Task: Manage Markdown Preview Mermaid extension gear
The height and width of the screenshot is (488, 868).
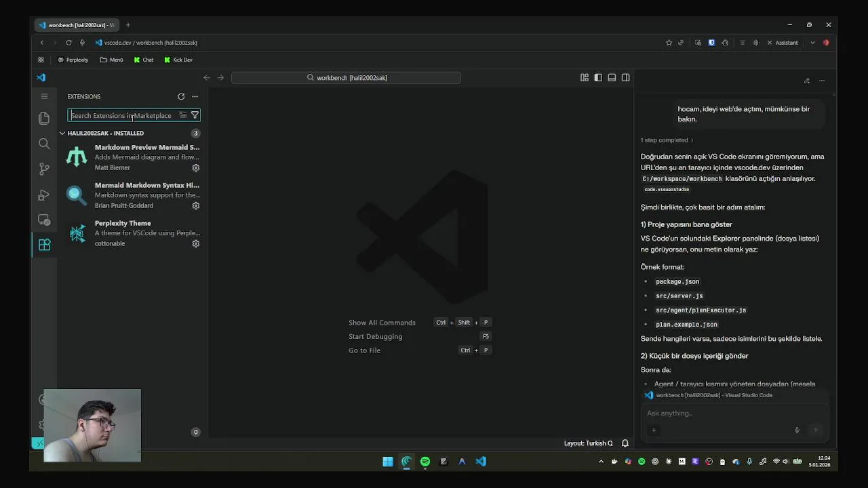Action: 196,167
